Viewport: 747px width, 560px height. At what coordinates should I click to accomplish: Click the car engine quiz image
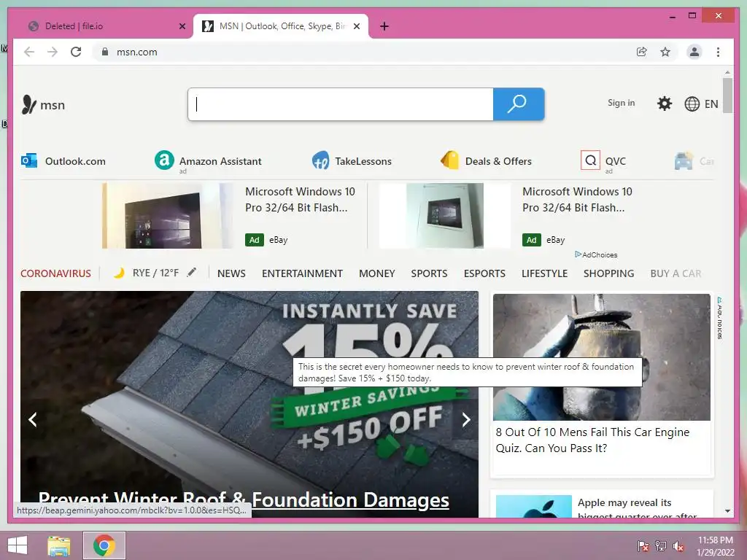coord(602,357)
